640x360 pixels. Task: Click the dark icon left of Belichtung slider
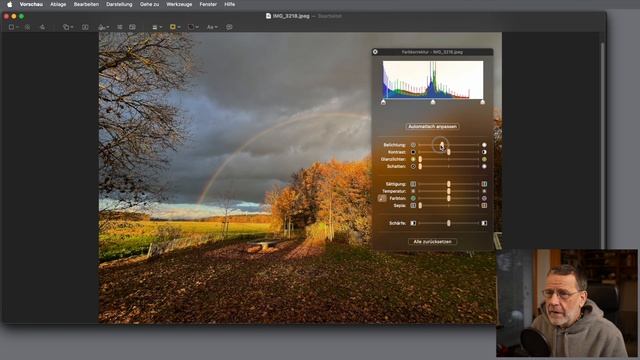(x=413, y=145)
